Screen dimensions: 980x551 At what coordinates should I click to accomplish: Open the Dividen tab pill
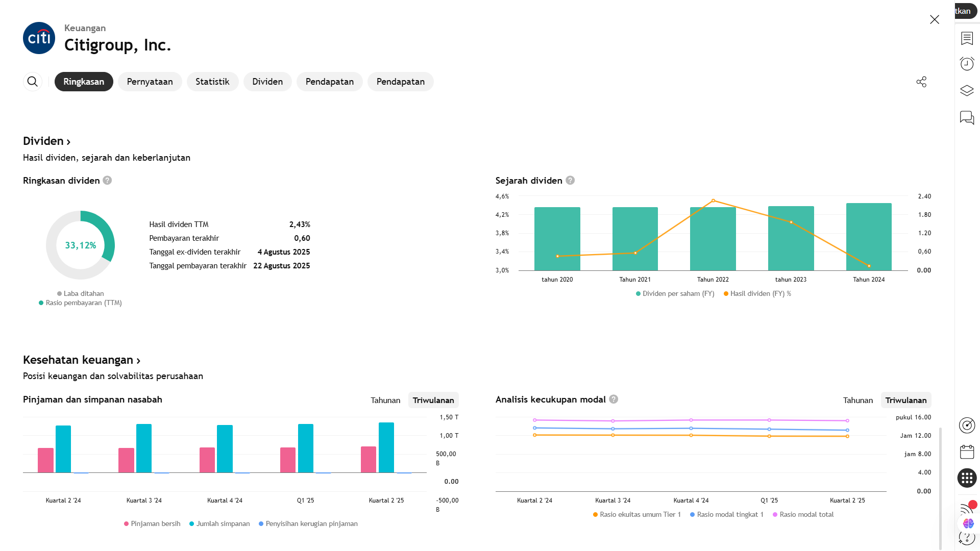pyautogui.click(x=267, y=82)
